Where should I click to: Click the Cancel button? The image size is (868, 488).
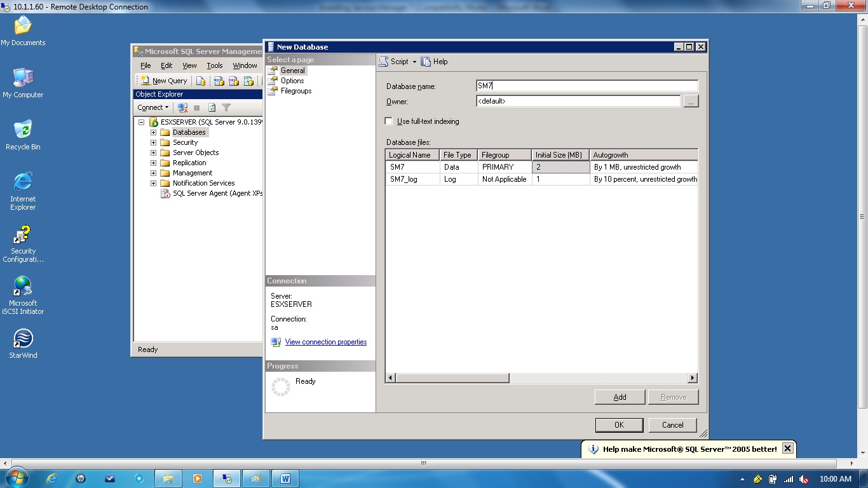coord(672,425)
